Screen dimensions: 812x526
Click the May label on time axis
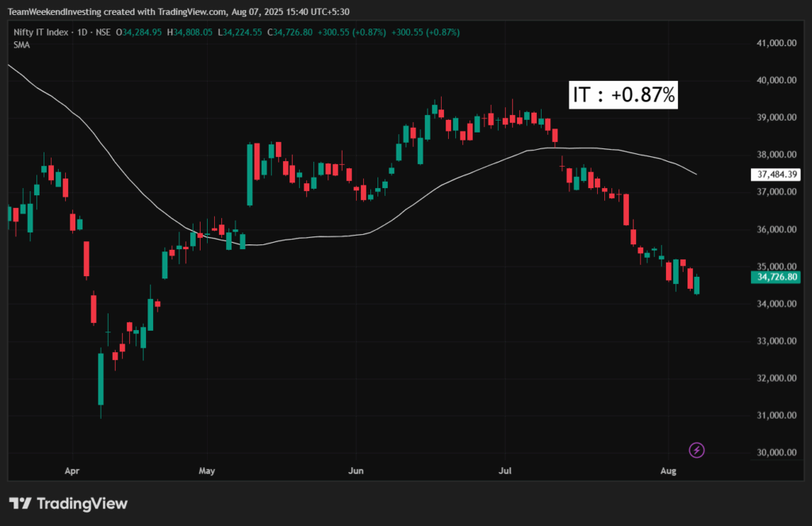207,471
